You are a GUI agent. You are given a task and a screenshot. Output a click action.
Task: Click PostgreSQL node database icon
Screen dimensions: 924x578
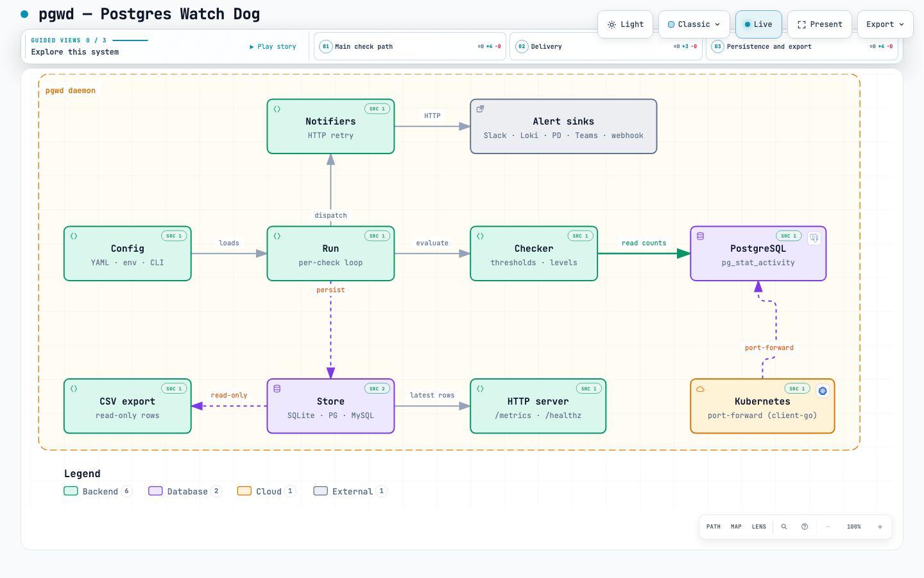pos(701,236)
